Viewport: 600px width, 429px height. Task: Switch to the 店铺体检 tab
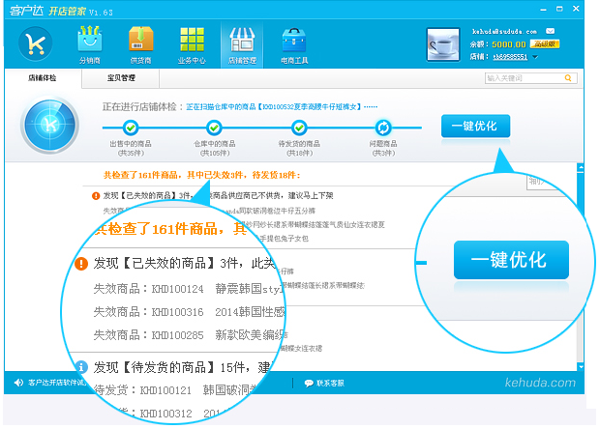tap(42, 77)
